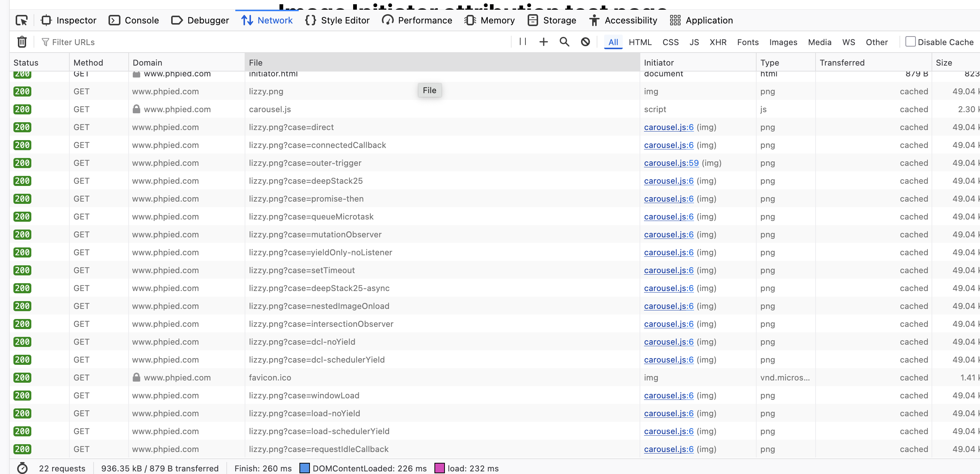Filter requests by CSS
Image resolution: width=980 pixels, height=474 pixels.
pos(671,42)
